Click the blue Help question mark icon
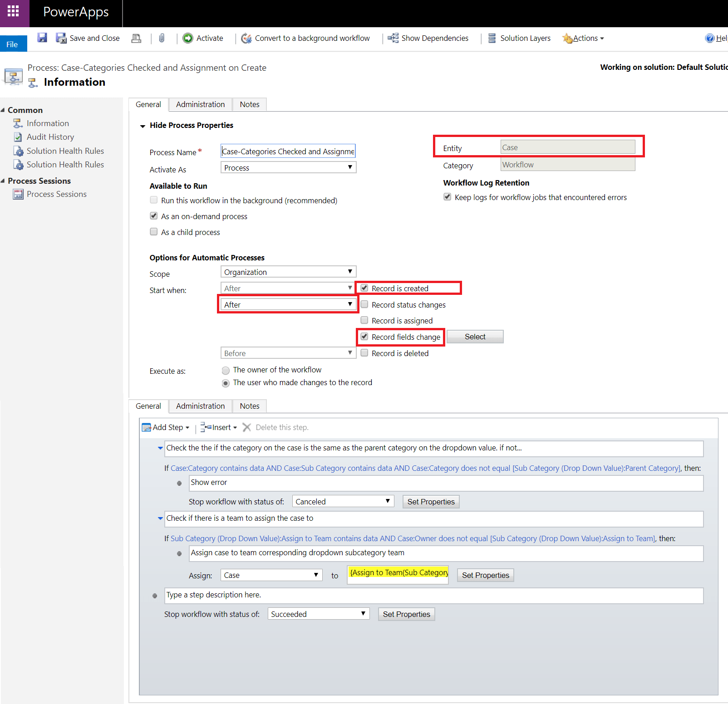Image resolution: width=728 pixels, height=704 pixels. pos(710,38)
